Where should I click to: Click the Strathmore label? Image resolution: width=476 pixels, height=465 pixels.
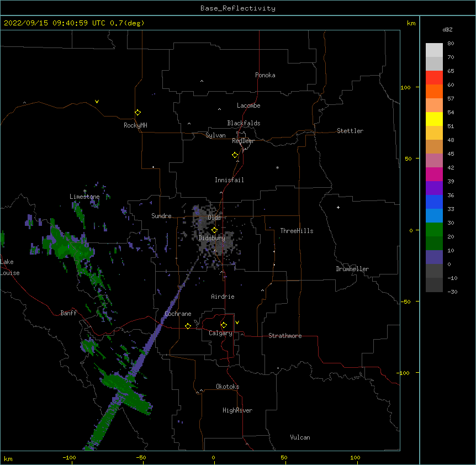pos(285,336)
